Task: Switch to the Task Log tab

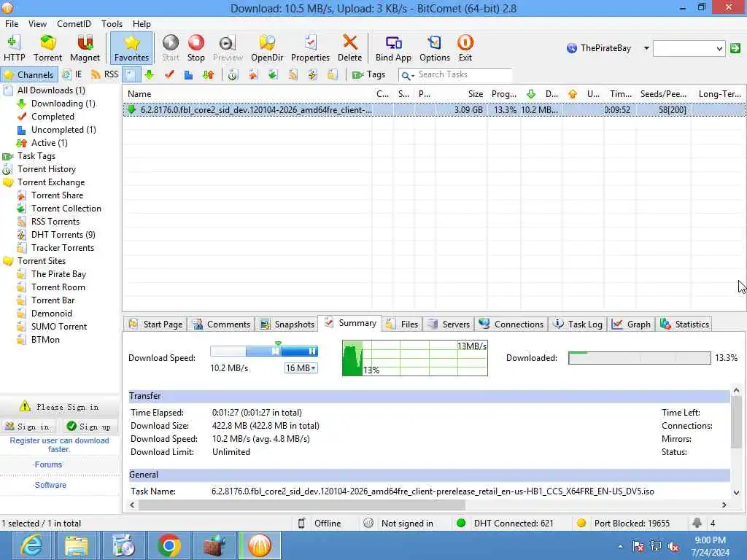Action: [x=578, y=324]
